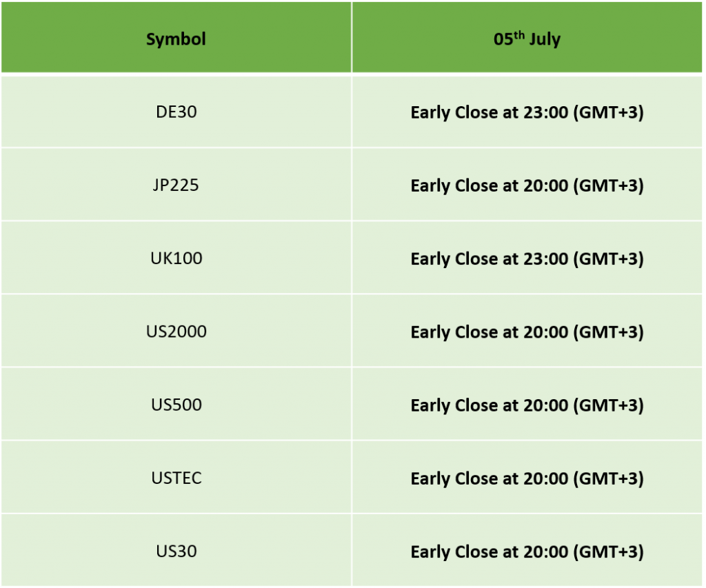This screenshot has width=706, height=588.
Task: Click the 05th July column header
Action: pos(527,37)
